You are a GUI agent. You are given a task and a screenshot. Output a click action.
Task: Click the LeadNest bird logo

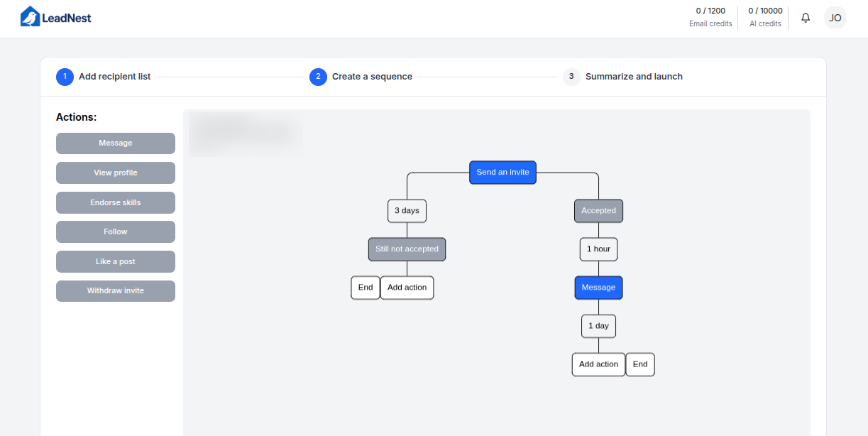tap(30, 17)
